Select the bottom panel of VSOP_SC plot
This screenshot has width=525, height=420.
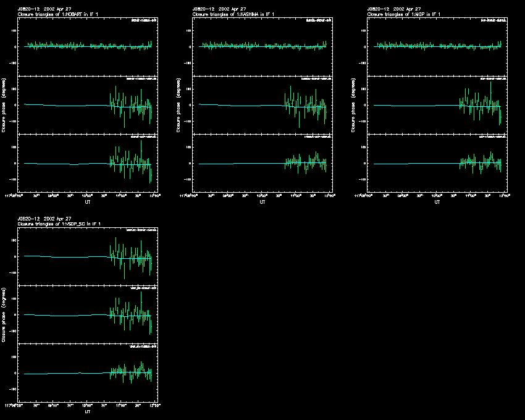tap(88, 372)
